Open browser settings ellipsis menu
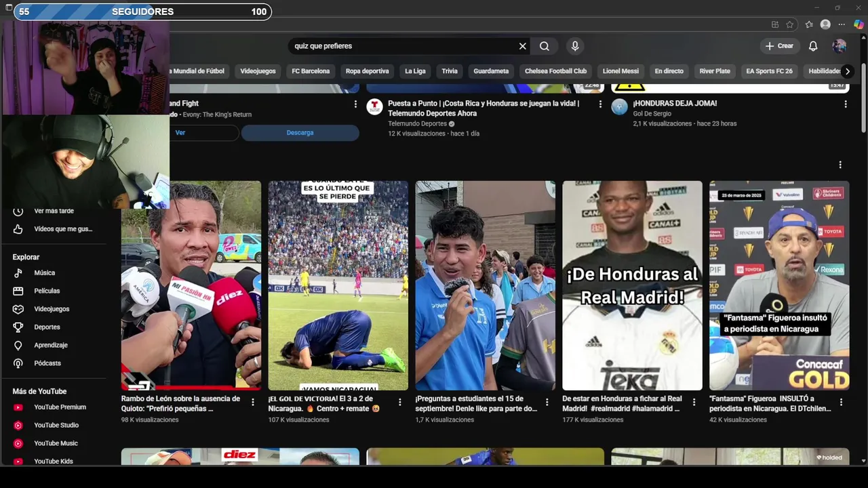 (x=842, y=24)
